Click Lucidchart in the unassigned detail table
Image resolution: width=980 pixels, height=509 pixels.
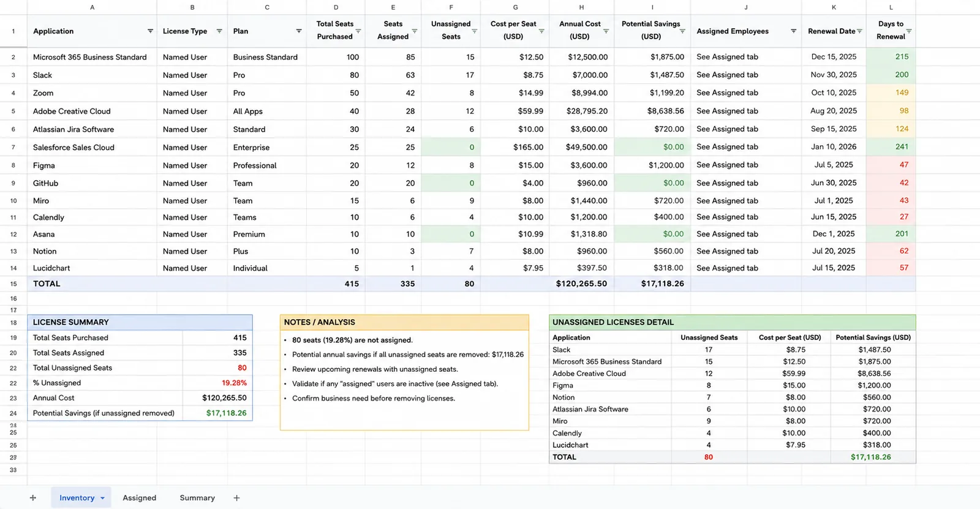570,445
